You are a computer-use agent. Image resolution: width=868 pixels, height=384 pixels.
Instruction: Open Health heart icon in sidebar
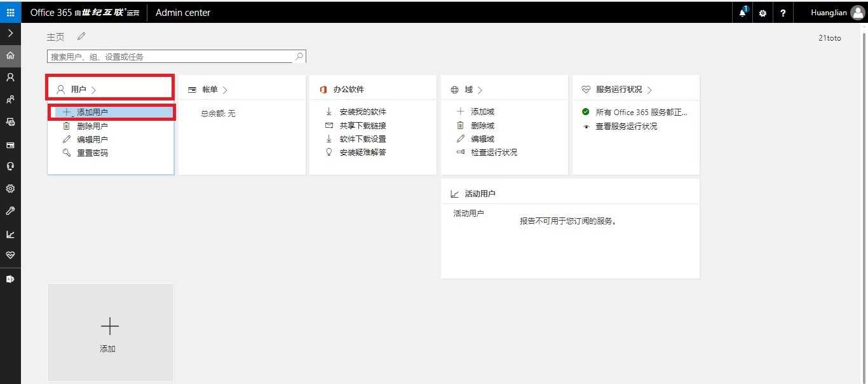(x=10, y=256)
